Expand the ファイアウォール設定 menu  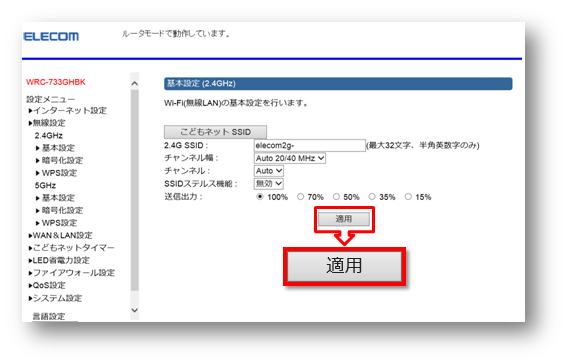[72, 273]
